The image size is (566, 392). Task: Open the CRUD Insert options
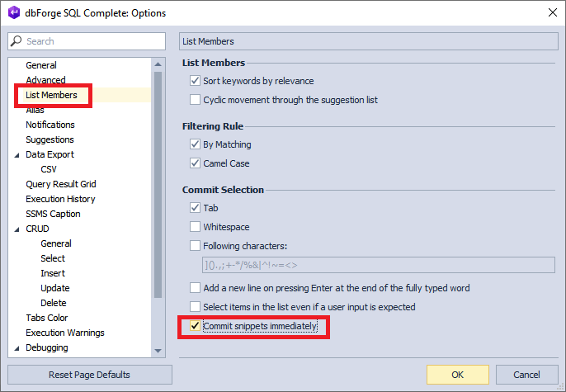[53, 273]
